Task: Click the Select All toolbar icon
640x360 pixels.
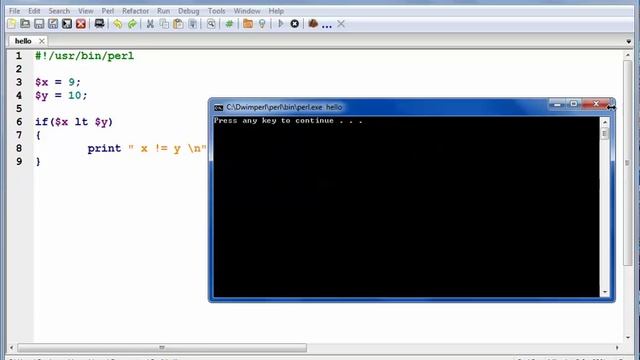Action: (x=192, y=24)
